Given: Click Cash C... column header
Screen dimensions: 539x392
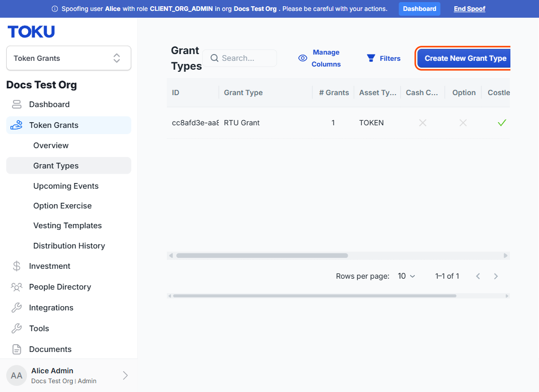Looking at the screenshot, I should (x=422, y=93).
